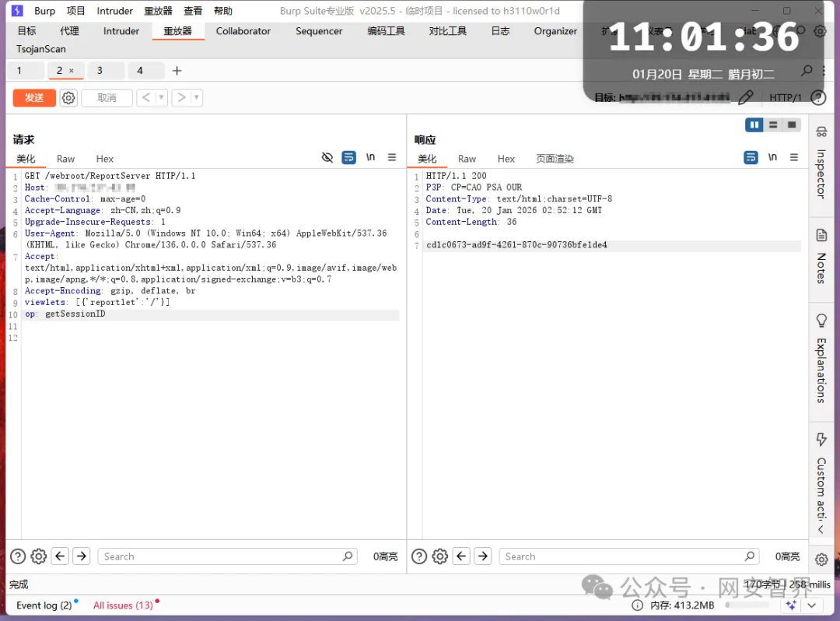Jump to next match in request search
This screenshot has width=840, height=621.
point(82,556)
